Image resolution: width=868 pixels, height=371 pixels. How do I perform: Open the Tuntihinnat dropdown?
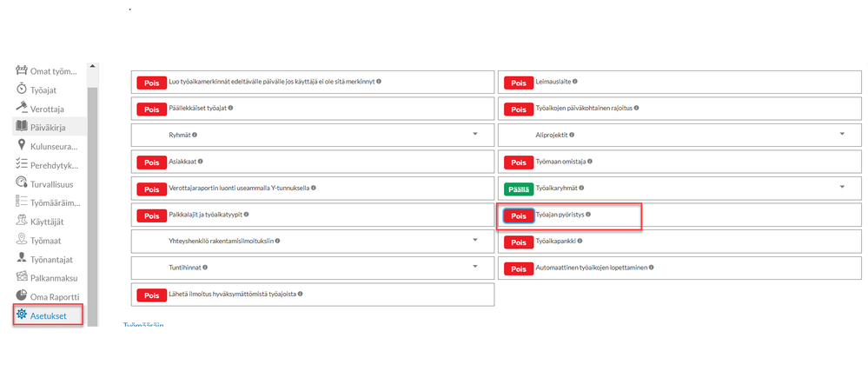coord(475,267)
